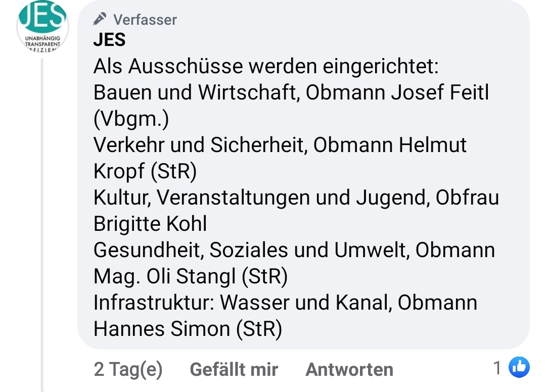The height and width of the screenshot is (392, 546).
Task: Click the 'Bauen und Wirtschaft' text line
Action: coord(291,92)
